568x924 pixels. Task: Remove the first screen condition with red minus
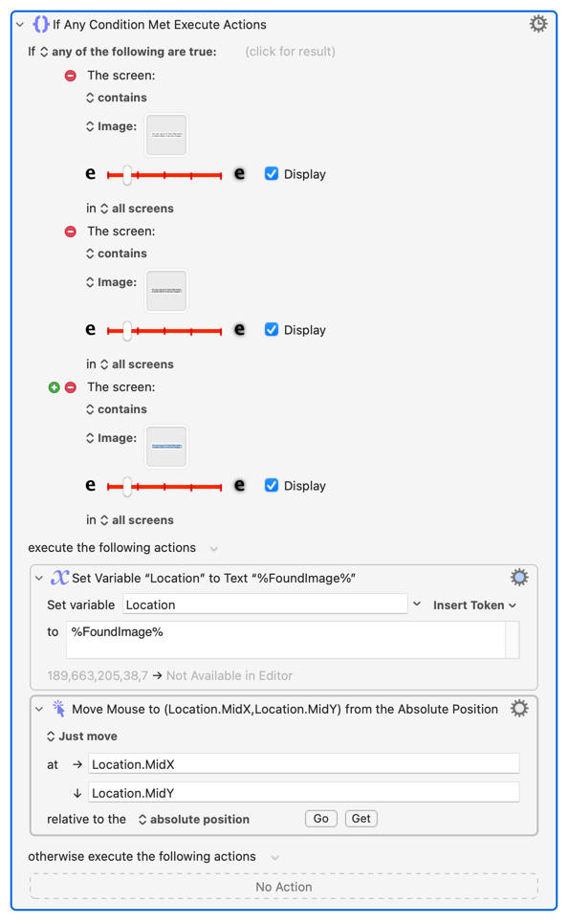[x=71, y=76]
